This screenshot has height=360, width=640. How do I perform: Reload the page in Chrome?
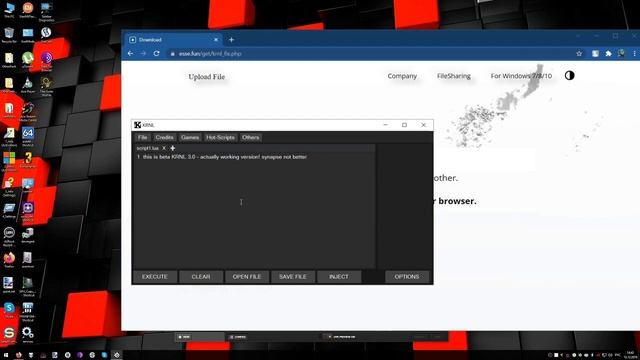click(156, 53)
